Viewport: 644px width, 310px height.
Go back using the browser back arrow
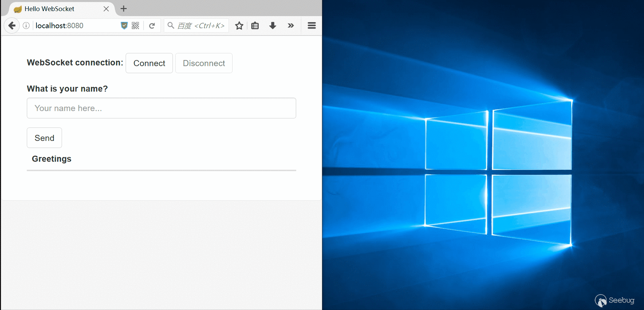pos(12,26)
